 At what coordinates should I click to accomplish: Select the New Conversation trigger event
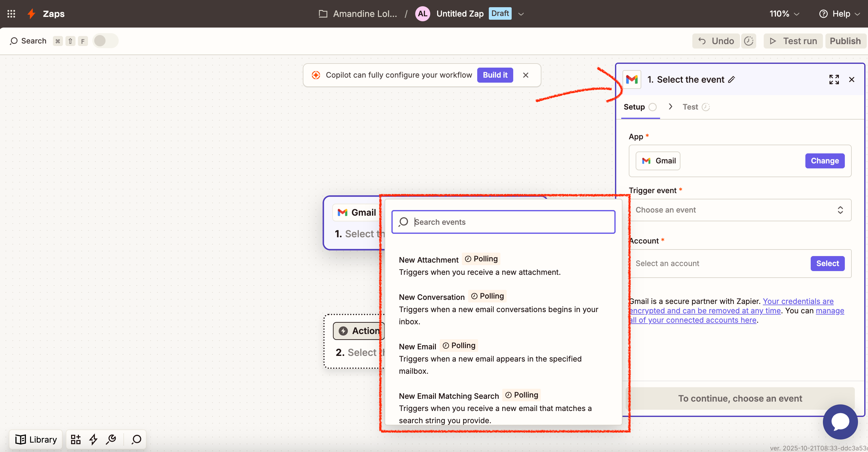point(503,309)
